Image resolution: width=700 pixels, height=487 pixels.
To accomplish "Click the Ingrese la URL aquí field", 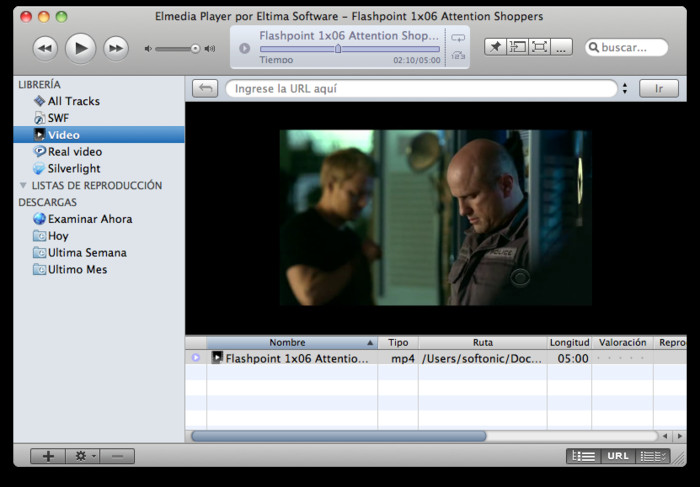I will pyautogui.click(x=421, y=88).
